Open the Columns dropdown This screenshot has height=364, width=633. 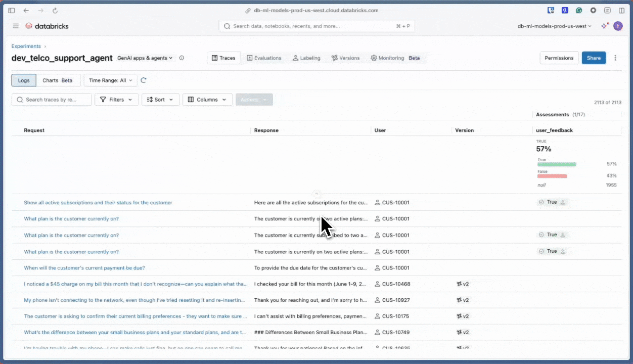point(207,100)
